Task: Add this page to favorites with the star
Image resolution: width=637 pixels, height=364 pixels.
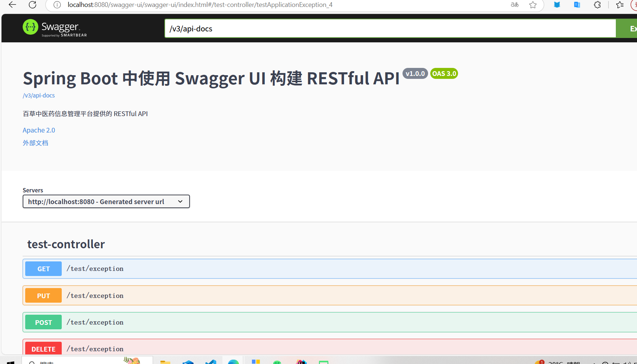Action: point(533,5)
